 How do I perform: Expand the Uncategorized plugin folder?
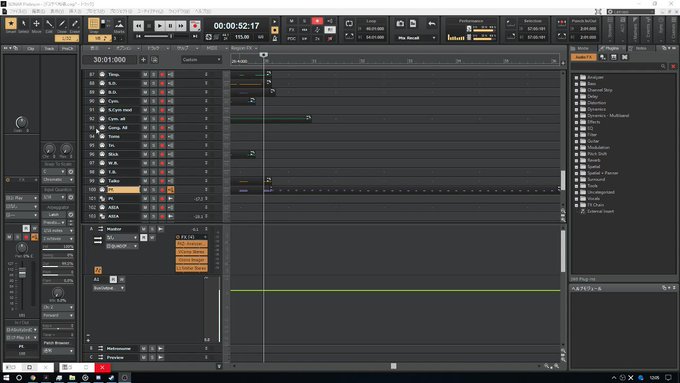pyautogui.click(x=576, y=192)
